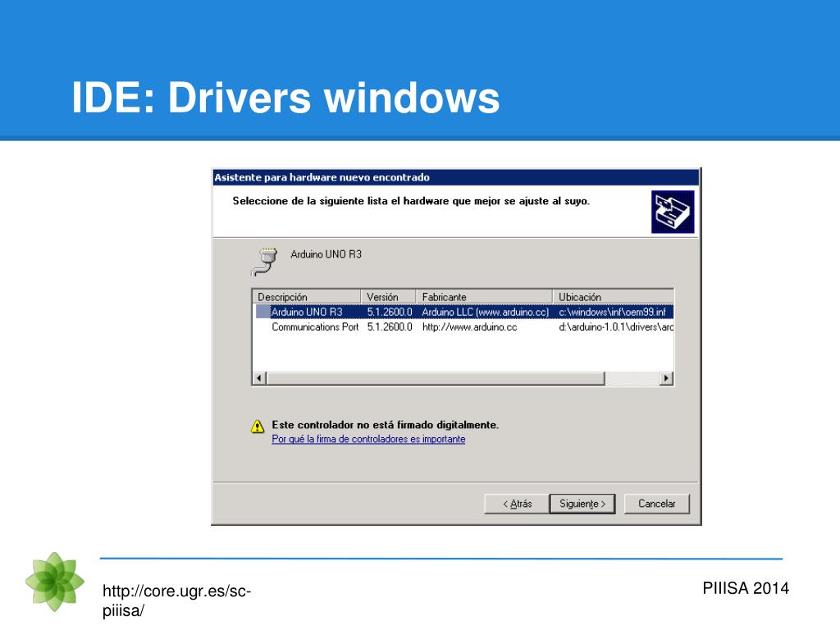Click the left arrow of the horizontal scrollbar
The height and width of the screenshot is (630, 840).
coord(259,378)
